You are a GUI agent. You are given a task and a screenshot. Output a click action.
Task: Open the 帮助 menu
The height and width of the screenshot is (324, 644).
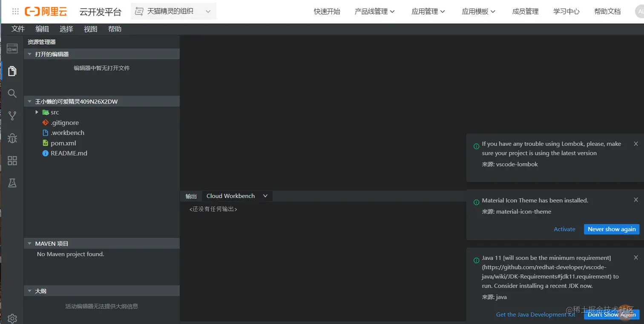tap(115, 29)
